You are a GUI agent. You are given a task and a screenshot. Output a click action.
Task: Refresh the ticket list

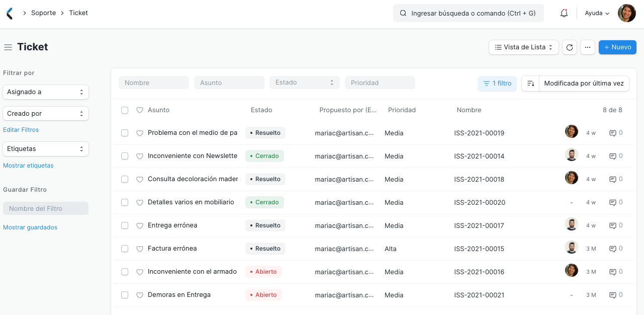[570, 47]
